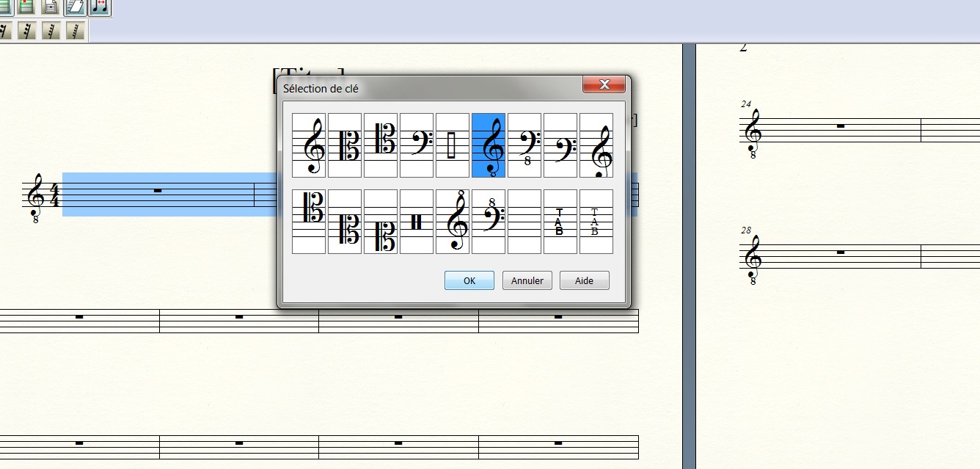Select the 128th rest in the toolbar
The height and width of the screenshot is (469, 980).
[76, 31]
